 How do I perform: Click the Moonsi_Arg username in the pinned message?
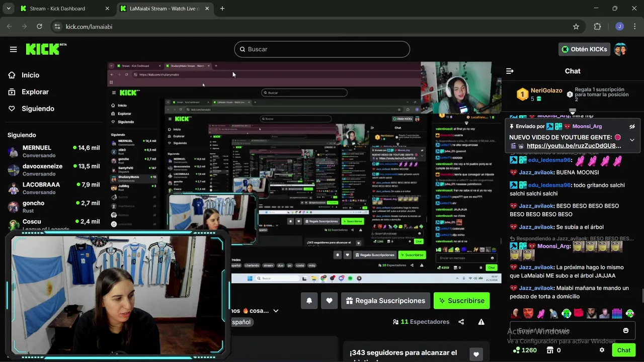(587, 126)
